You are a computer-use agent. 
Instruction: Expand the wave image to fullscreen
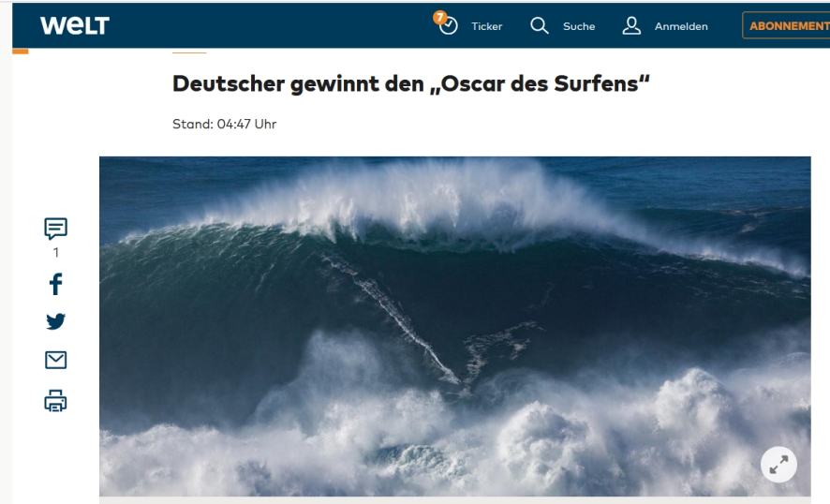pos(778,465)
